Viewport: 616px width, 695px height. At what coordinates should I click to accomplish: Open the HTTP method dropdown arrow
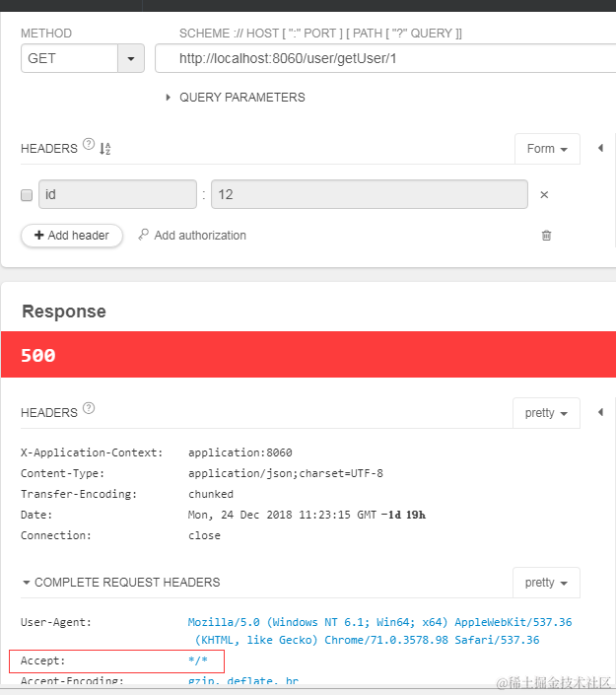tap(131, 58)
